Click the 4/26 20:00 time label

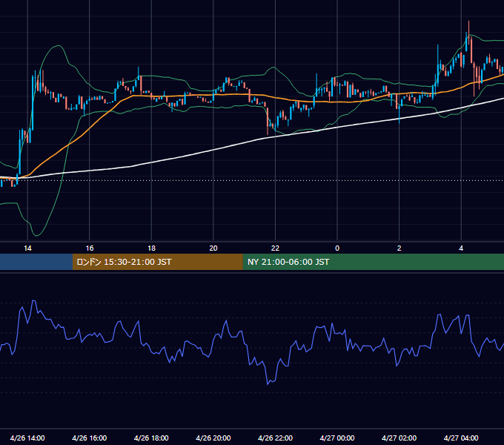point(213,438)
